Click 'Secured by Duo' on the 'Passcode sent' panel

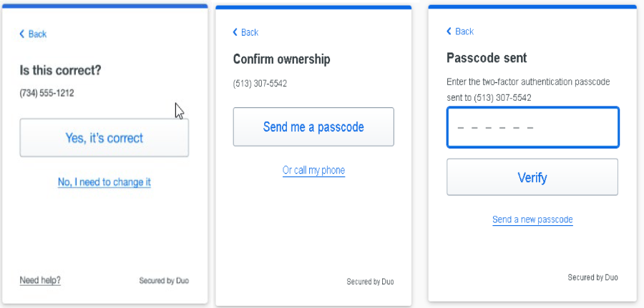pos(592,277)
